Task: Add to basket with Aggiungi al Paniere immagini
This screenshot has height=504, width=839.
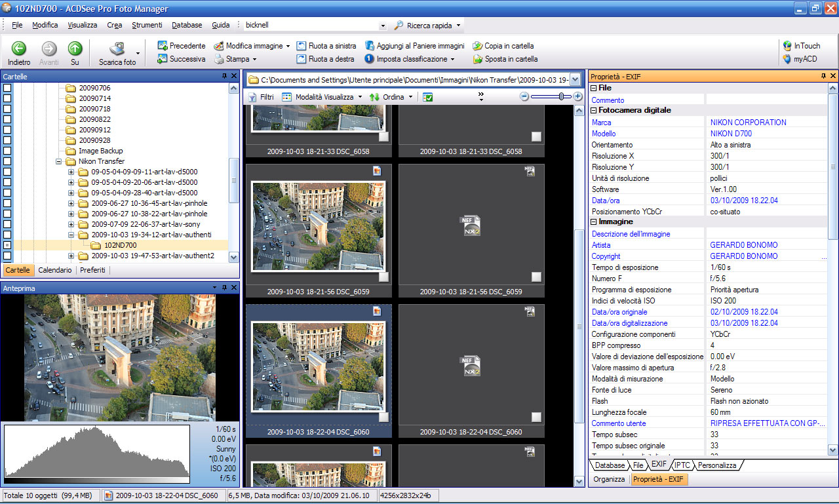Action: pyautogui.click(x=414, y=46)
